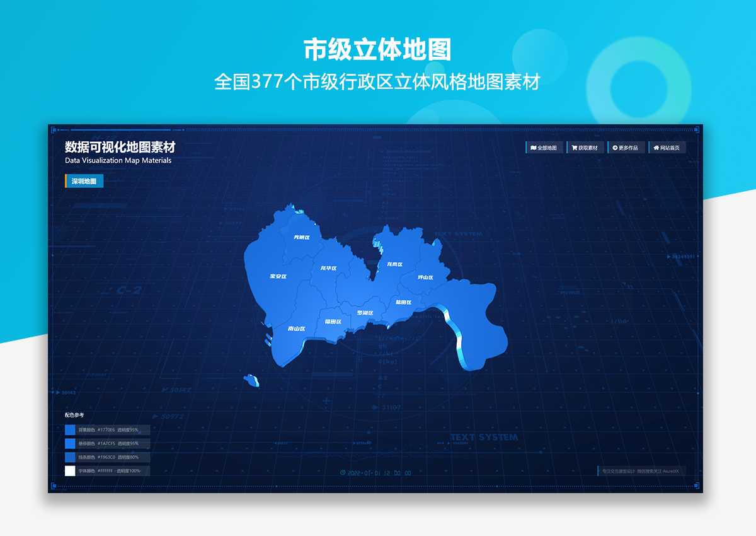Click the circled arrow icon for 更多作品
The width and height of the screenshot is (756, 536).
[614, 148]
